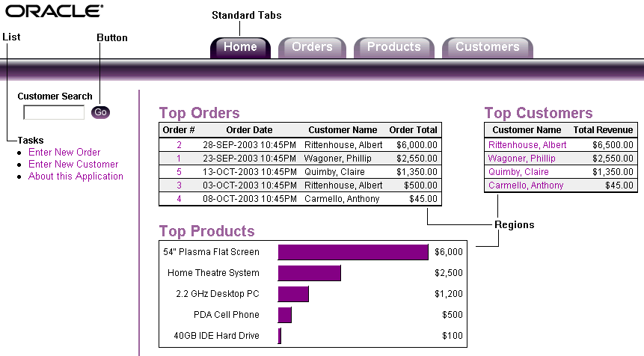This screenshot has width=644, height=356.
Task: Open the Enter New Customer link
Action: click(x=73, y=165)
